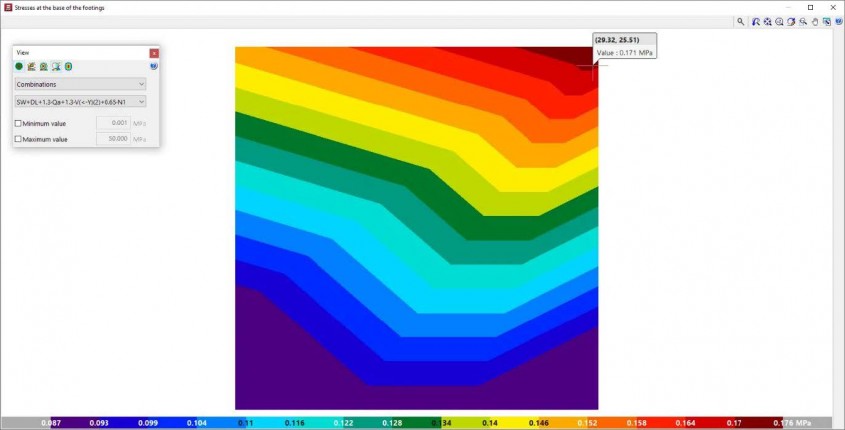
Task: Open the help icon inside the View panel
Action: (x=154, y=66)
